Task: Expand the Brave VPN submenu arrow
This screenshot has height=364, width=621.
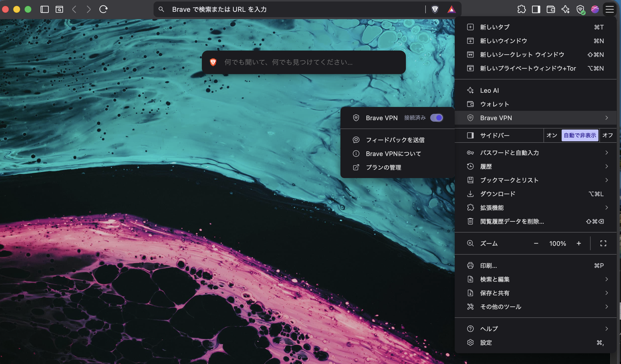Action: (607, 118)
